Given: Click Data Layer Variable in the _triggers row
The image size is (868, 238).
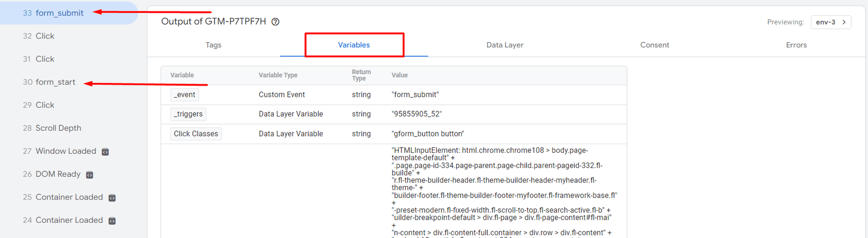Looking at the screenshot, I should [291, 114].
